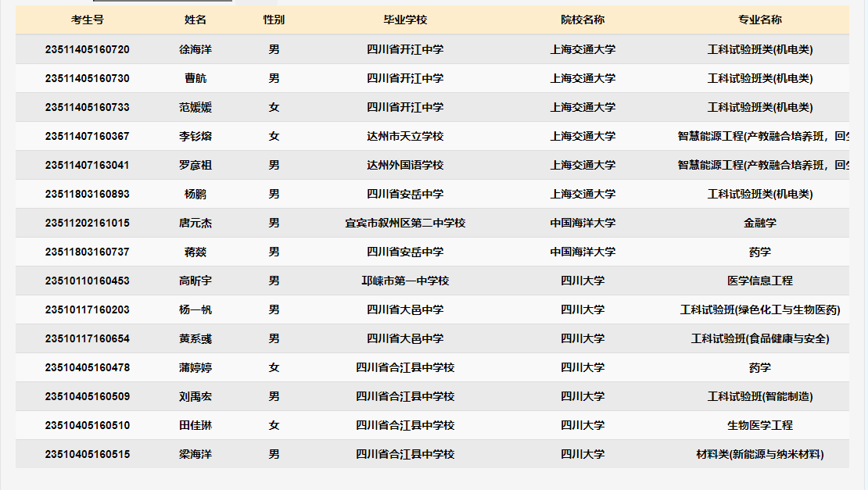Click the name 徐海洋
The height and width of the screenshot is (490, 868).
(195, 49)
